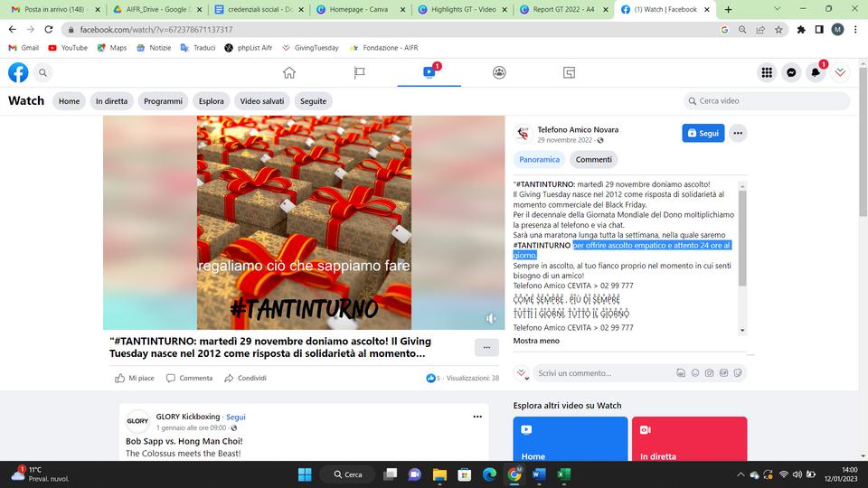The height and width of the screenshot is (488, 868).
Task: Open GLORY Kickboxing post options
Action: (477, 417)
